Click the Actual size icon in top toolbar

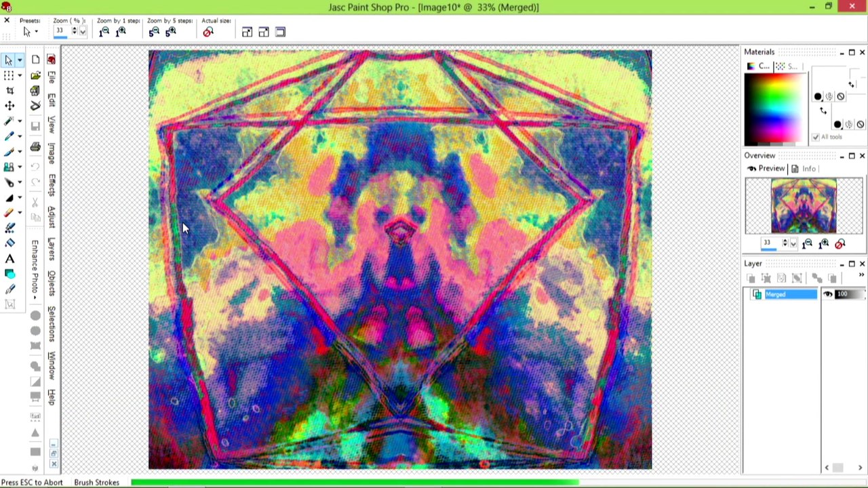pyautogui.click(x=208, y=32)
